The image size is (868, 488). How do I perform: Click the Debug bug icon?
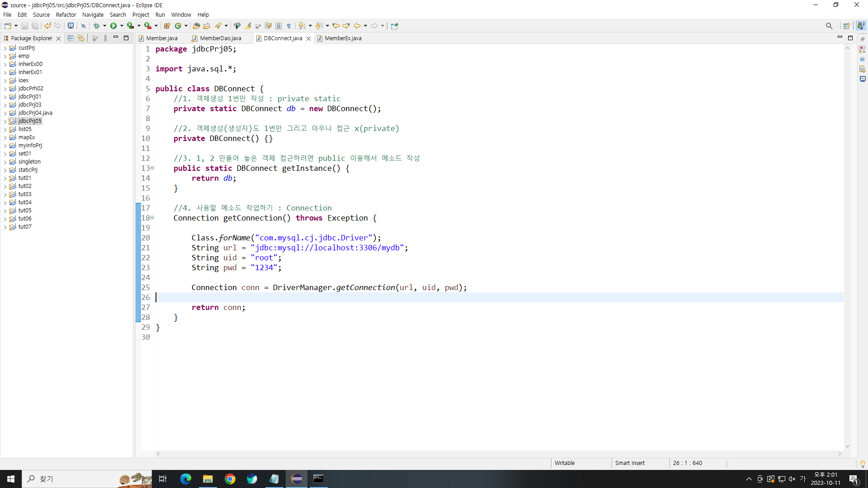click(96, 26)
